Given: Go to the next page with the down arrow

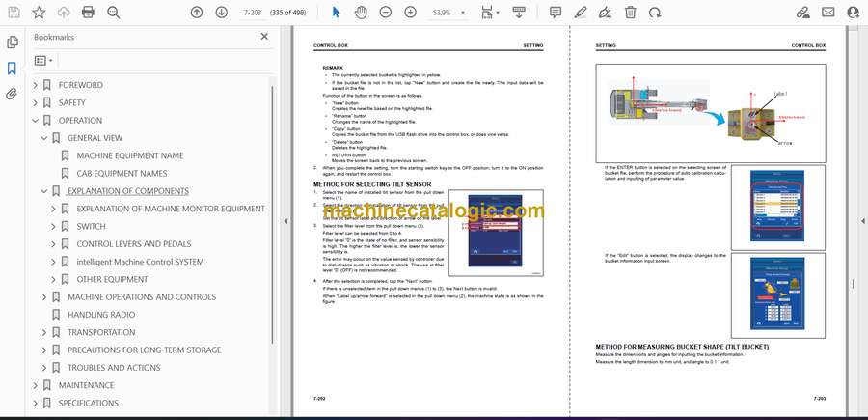Looking at the screenshot, I should click(222, 13).
